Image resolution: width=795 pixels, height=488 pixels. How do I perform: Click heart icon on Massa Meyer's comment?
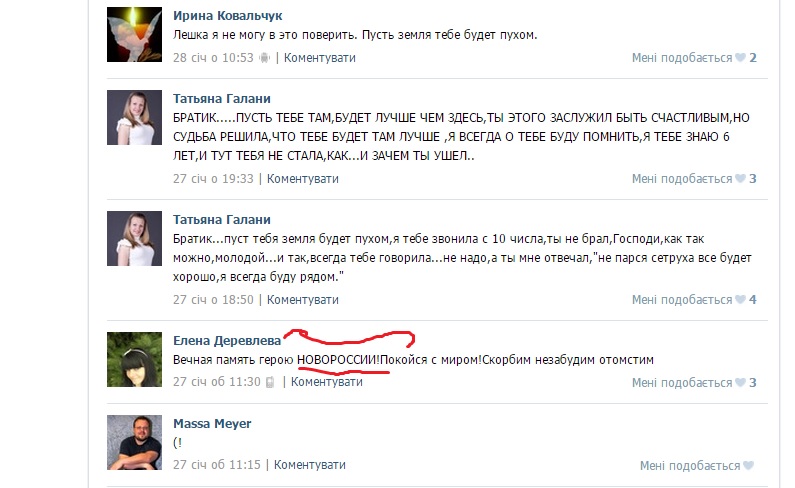tap(748, 466)
